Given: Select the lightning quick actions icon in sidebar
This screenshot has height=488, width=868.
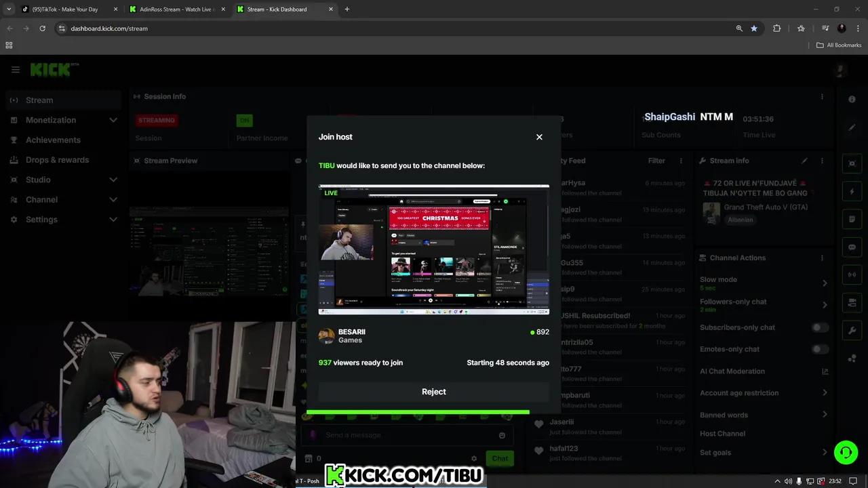Looking at the screenshot, I should click(852, 191).
